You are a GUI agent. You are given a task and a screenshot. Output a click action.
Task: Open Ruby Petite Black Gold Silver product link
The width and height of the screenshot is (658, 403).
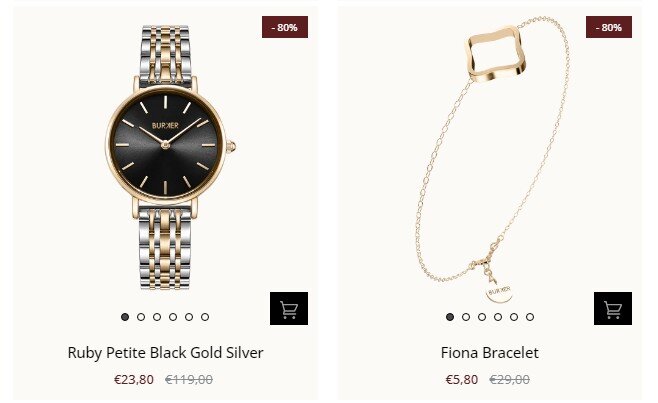pyautogui.click(x=165, y=353)
